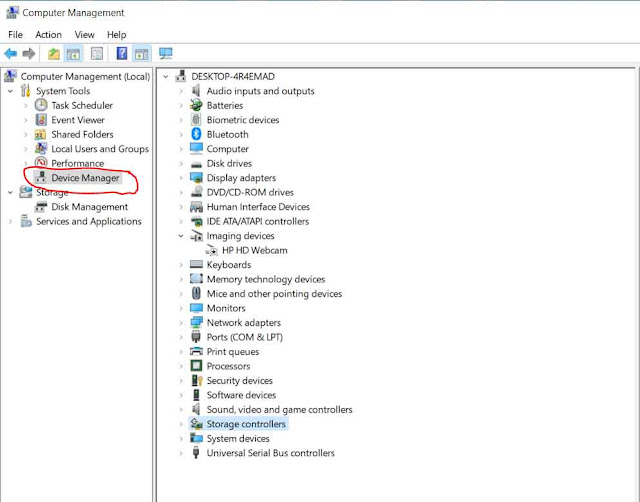
Task: Open the Action menu
Action: (x=48, y=34)
